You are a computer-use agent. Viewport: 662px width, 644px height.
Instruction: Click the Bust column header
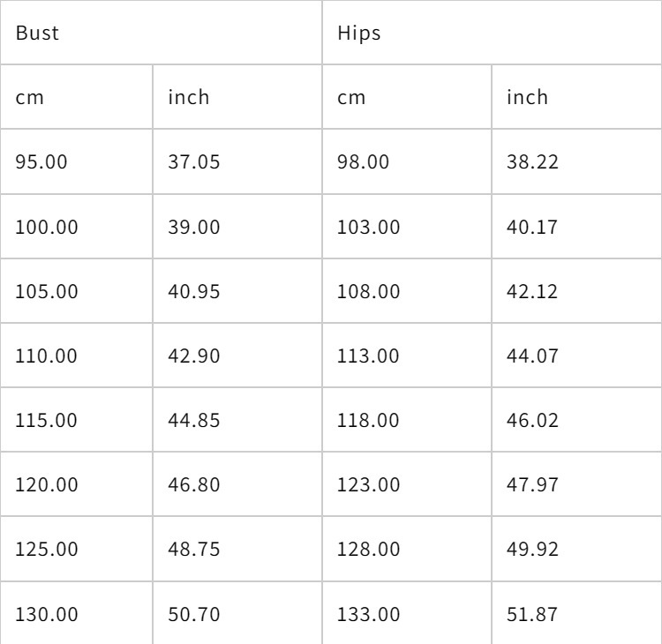(37, 34)
